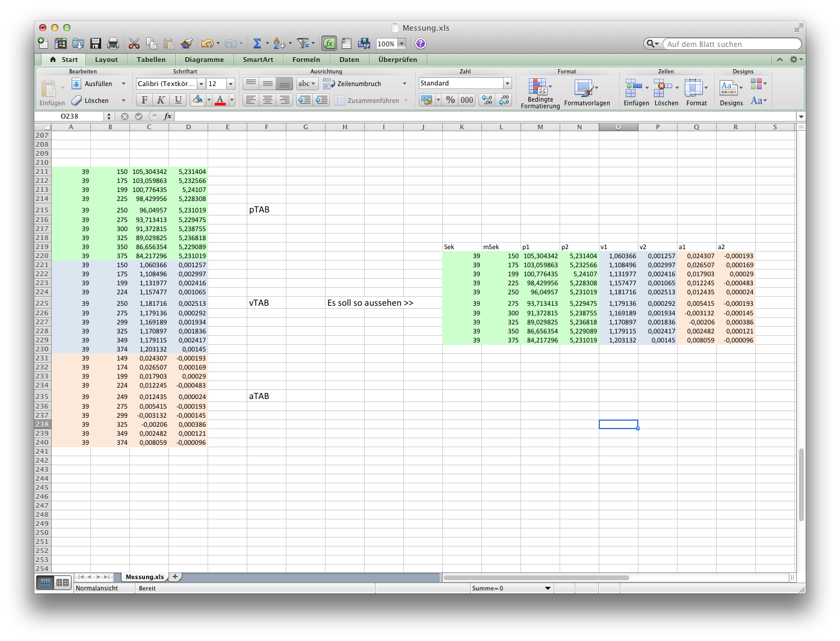The image size is (840, 641).
Task: Click the Zellen Format button
Action: [696, 93]
